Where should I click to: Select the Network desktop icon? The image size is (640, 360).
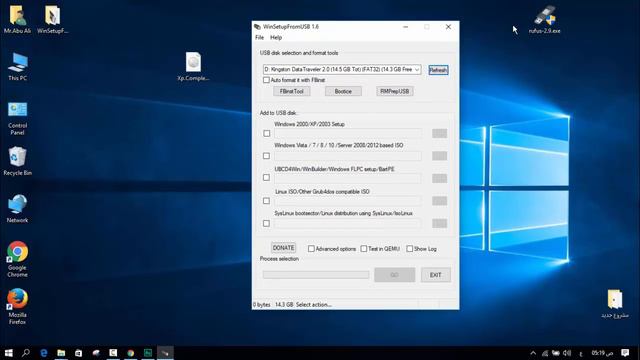(x=18, y=209)
